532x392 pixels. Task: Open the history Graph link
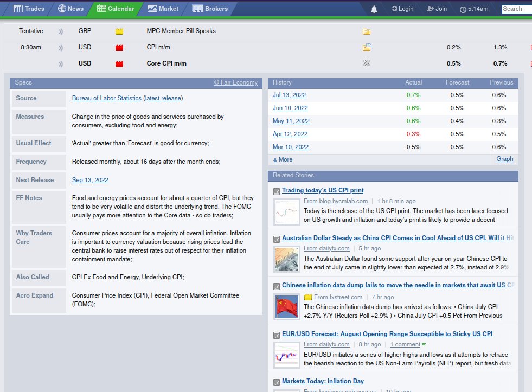click(x=504, y=159)
